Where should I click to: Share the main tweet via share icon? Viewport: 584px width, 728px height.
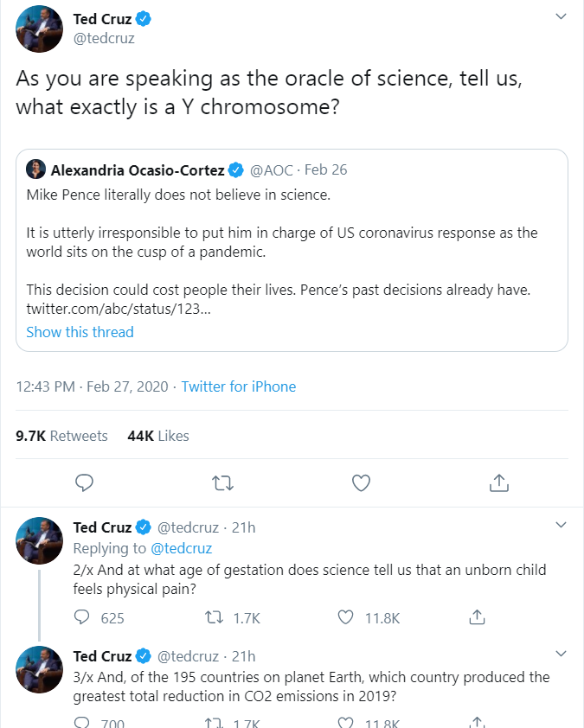pyautogui.click(x=498, y=482)
